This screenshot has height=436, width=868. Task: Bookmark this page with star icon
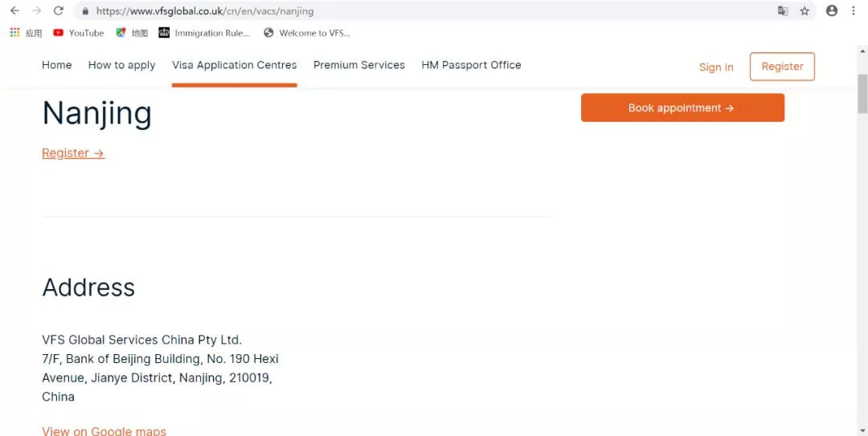(805, 10)
